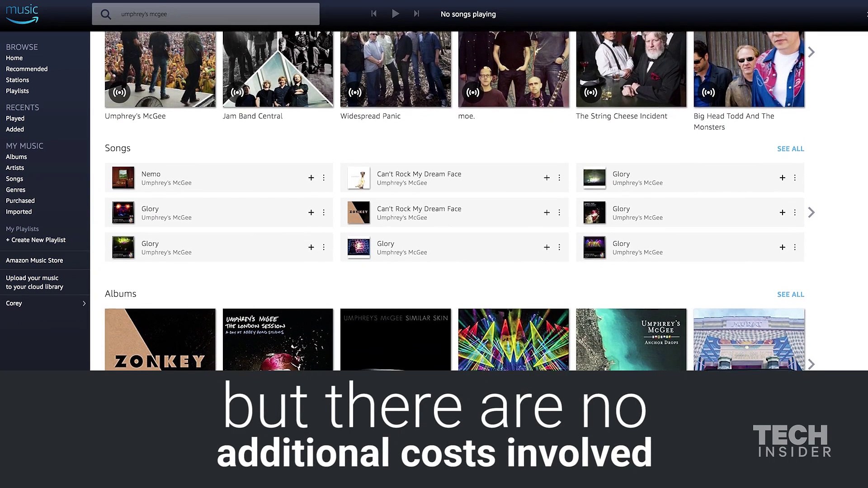Viewport: 868px width, 488px height.
Task: Open My Music Genres
Action: (16, 190)
